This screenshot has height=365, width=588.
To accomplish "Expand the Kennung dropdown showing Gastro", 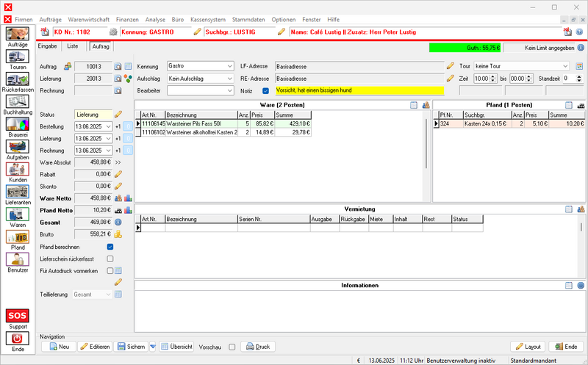I will [229, 66].
